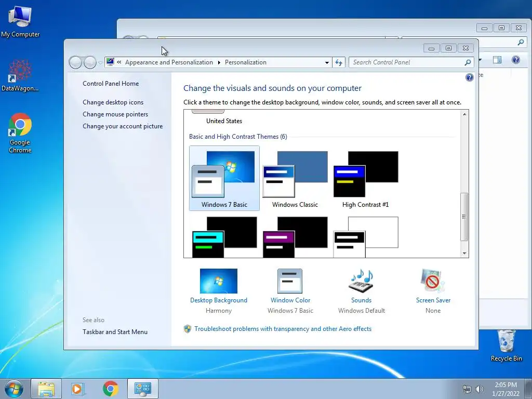
Task: Click the theme list scroll up arrow
Action: [464, 114]
